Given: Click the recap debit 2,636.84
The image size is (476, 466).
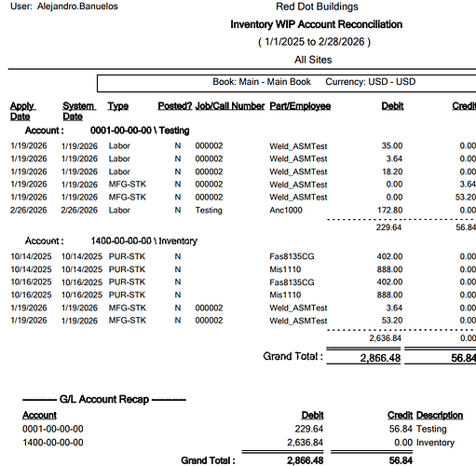Looking at the screenshot, I should (305, 443).
